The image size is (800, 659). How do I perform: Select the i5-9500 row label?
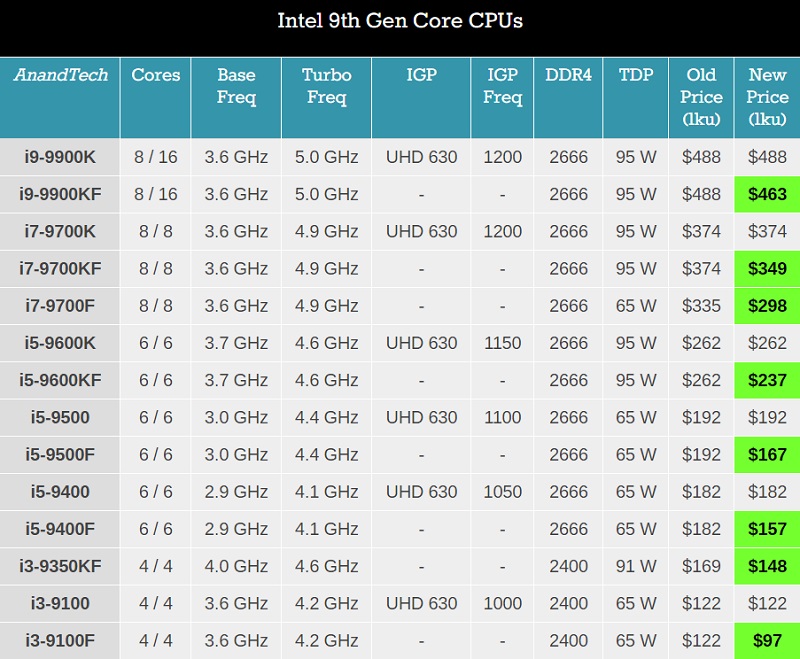coord(60,418)
